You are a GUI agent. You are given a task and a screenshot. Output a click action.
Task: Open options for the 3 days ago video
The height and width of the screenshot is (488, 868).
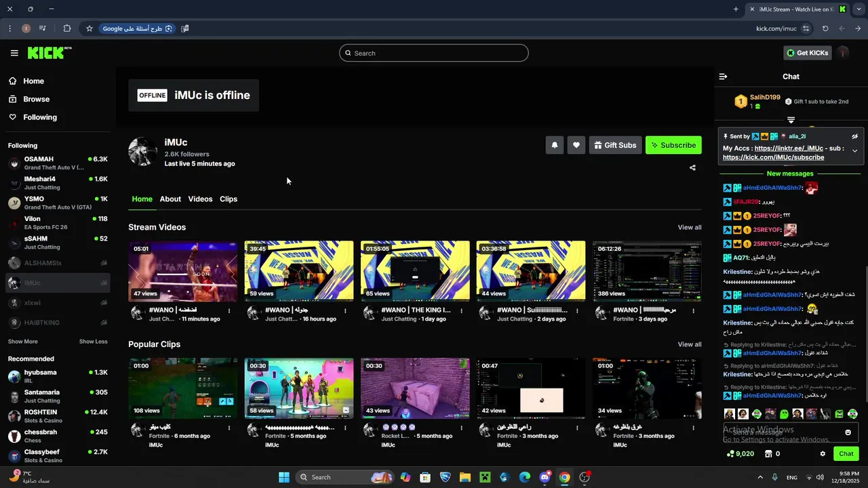pos(693,311)
